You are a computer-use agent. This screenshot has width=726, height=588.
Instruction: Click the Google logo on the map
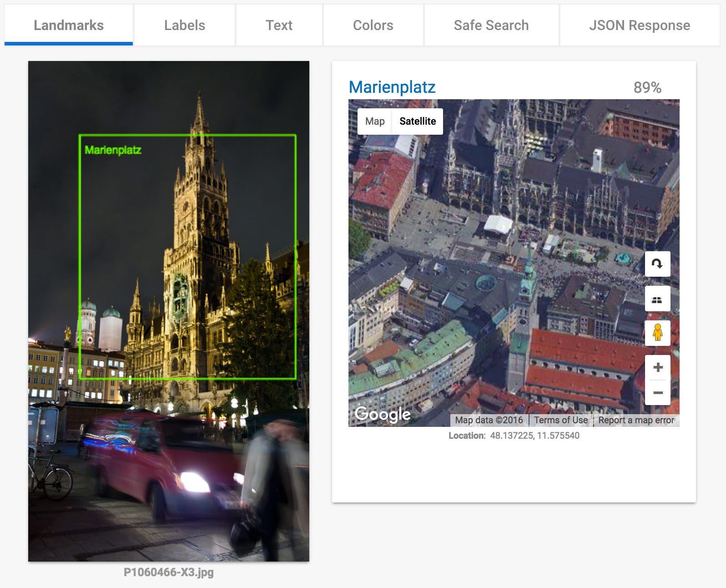click(383, 414)
